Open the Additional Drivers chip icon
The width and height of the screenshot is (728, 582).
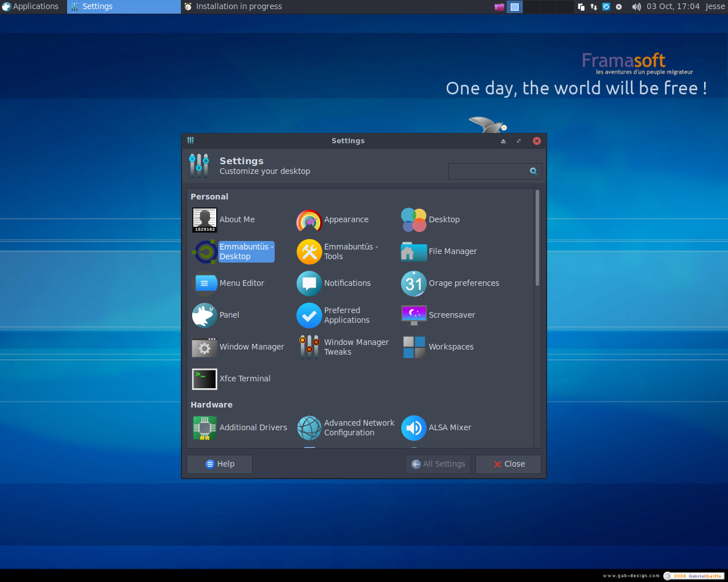tap(205, 428)
